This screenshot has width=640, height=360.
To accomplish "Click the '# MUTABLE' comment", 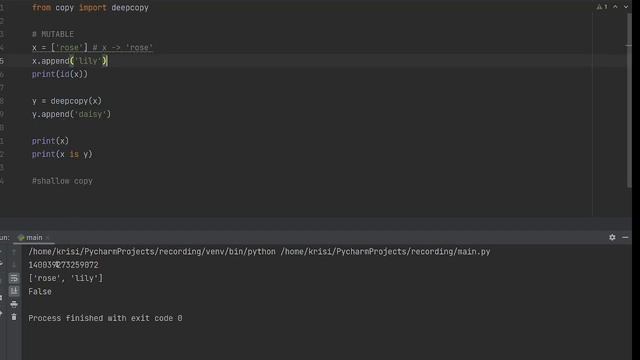I will click(53, 34).
